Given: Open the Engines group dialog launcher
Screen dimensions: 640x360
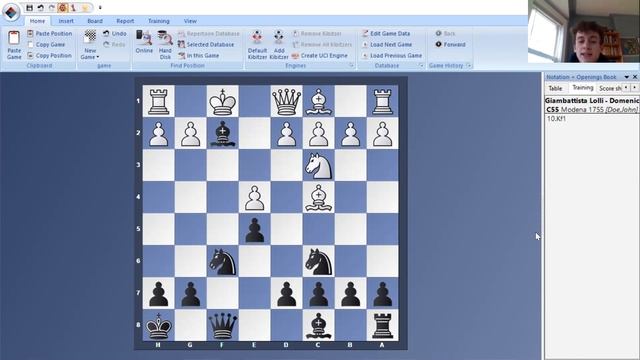Looking at the screenshot, I should point(351,65).
